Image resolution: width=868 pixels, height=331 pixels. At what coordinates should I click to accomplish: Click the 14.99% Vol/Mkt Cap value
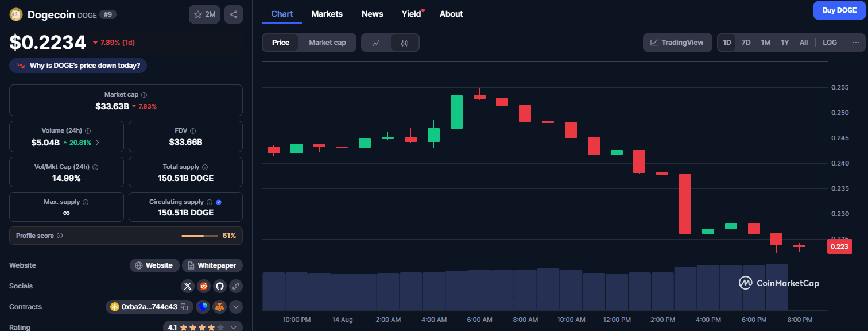67,178
